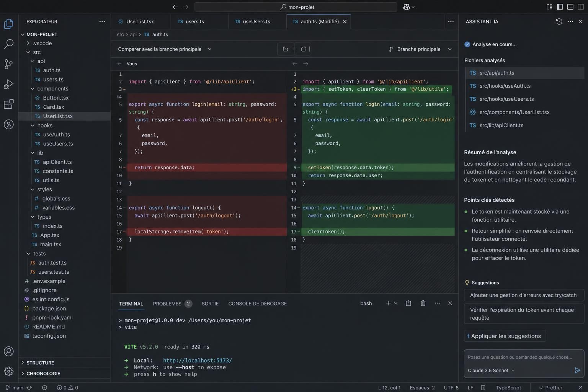Open the Search view in activity bar
588x392 pixels.
8,44
